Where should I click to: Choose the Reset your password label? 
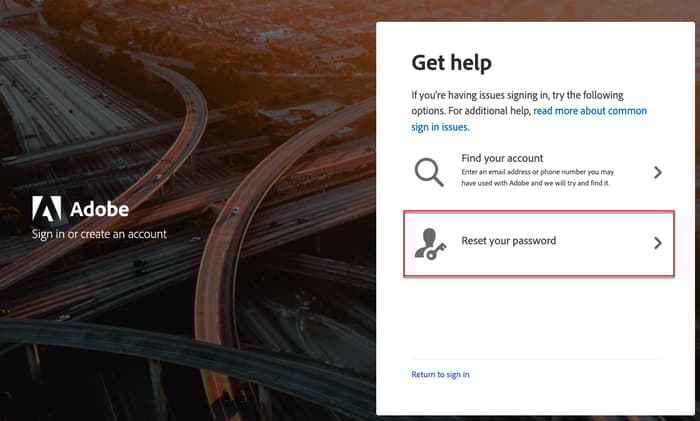tap(508, 241)
